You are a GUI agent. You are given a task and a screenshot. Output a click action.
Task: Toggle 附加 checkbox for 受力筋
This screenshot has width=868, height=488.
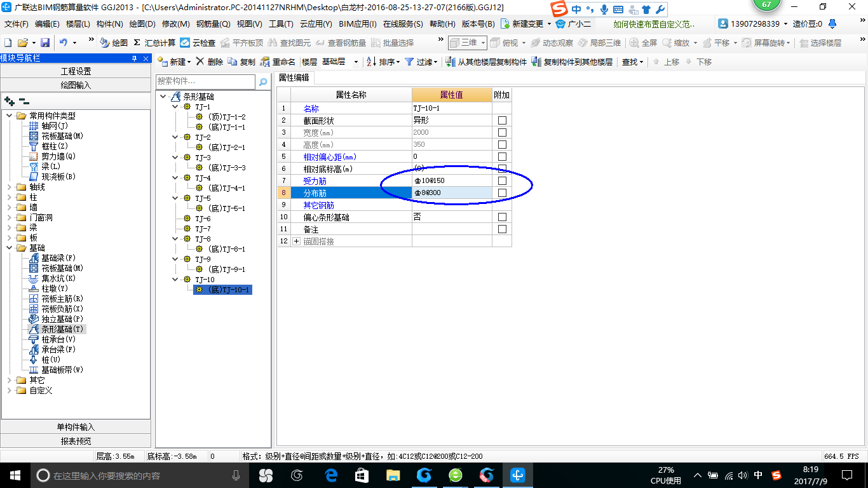pos(502,180)
